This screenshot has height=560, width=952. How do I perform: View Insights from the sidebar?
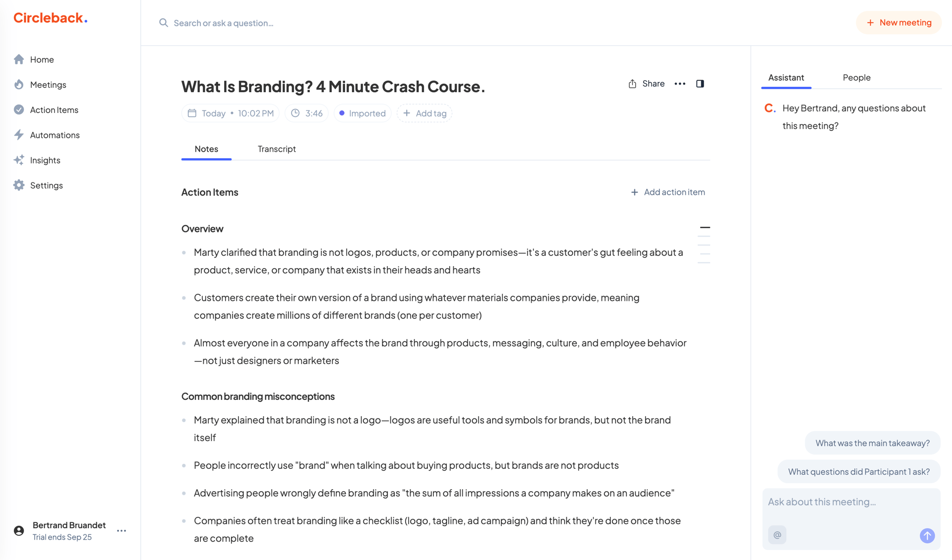click(x=45, y=160)
